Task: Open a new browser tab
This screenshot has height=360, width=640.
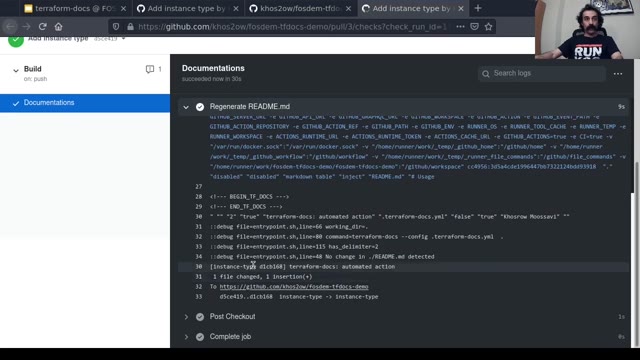Action: (x=478, y=8)
